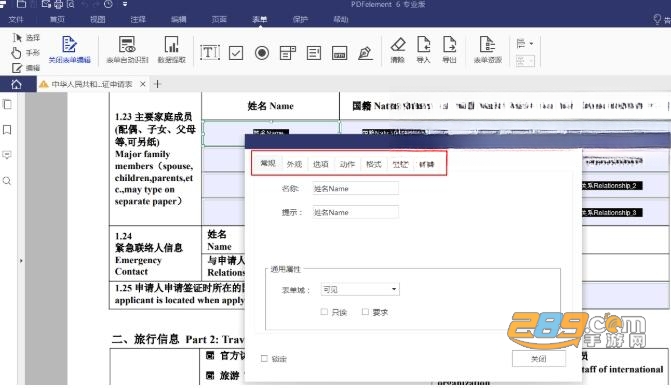Expand the left panel arrow
This screenshot has width=671, height=388.
click(x=21, y=261)
